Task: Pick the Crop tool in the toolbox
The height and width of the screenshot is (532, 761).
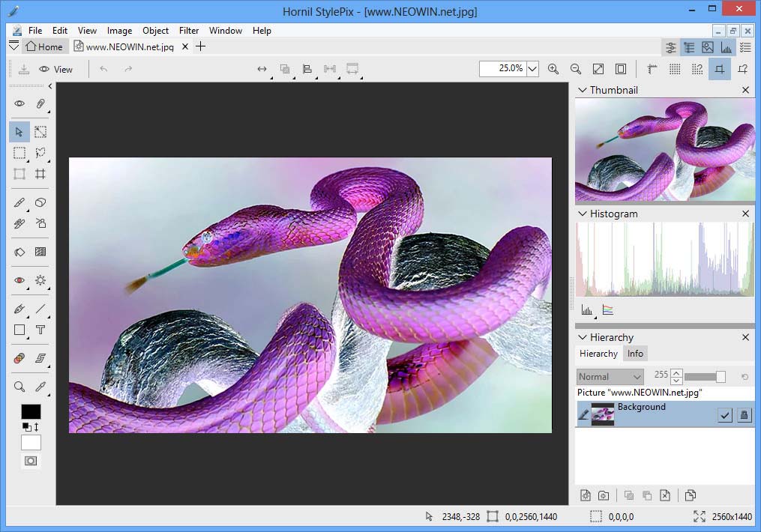Action: pyautogui.click(x=40, y=174)
